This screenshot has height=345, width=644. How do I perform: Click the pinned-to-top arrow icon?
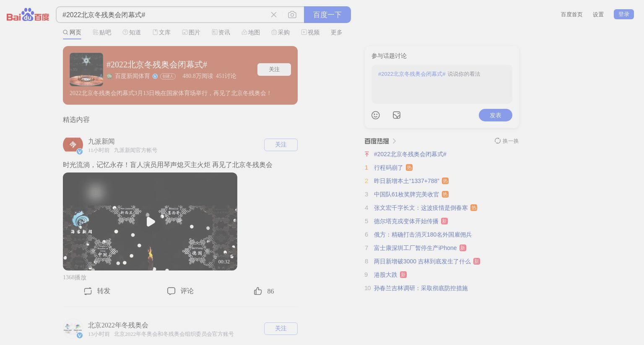pos(367,154)
